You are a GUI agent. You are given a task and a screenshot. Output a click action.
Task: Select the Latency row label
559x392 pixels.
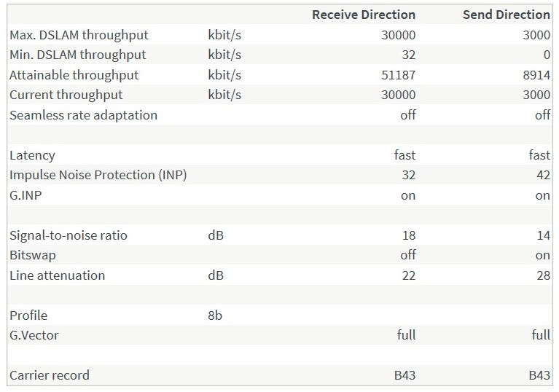[32, 155]
